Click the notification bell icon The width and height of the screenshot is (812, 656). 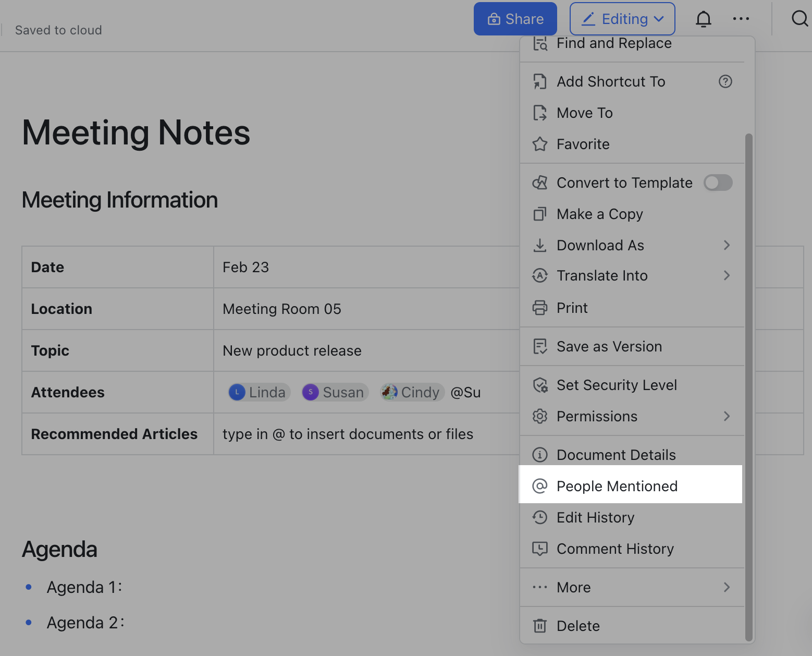tap(703, 19)
